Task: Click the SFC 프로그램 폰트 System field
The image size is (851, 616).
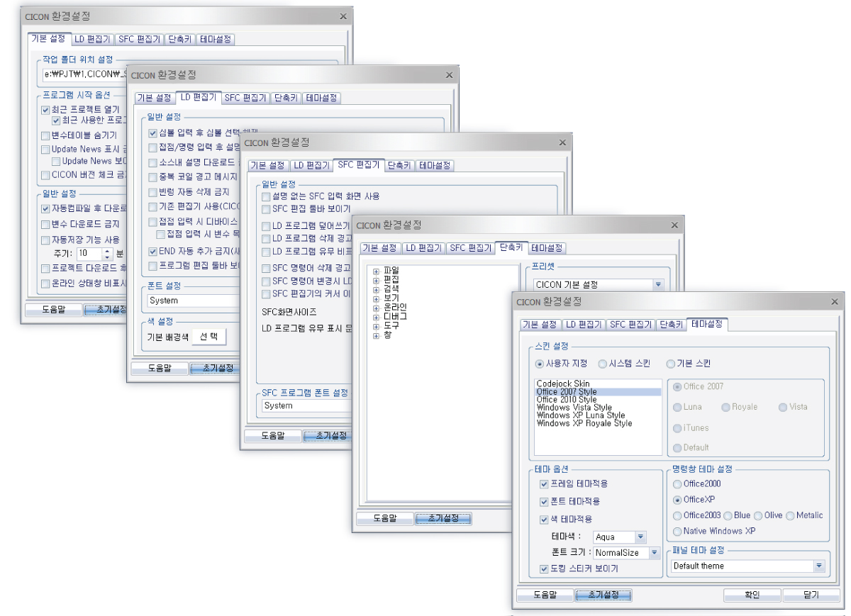Action: (306, 405)
